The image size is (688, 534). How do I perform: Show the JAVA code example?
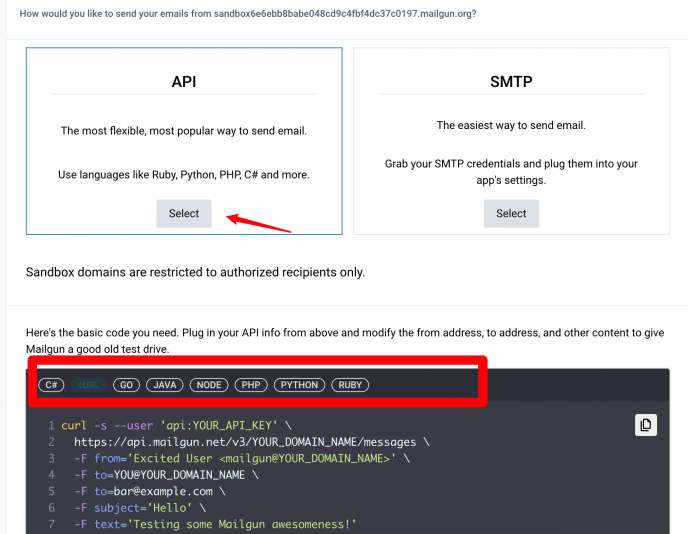coord(166,385)
